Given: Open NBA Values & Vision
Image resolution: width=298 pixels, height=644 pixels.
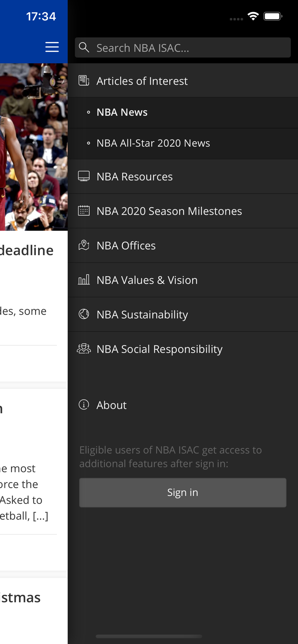Looking at the screenshot, I should (183, 280).
